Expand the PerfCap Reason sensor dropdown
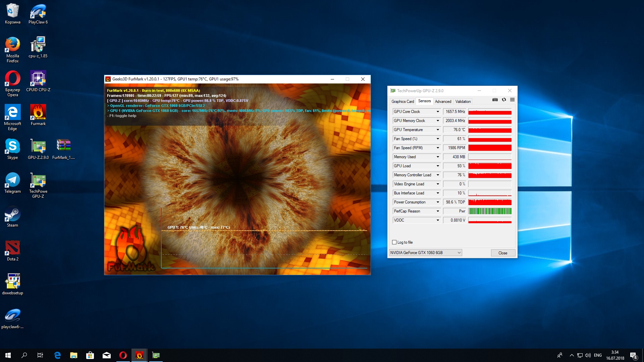644x362 pixels. coord(438,211)
